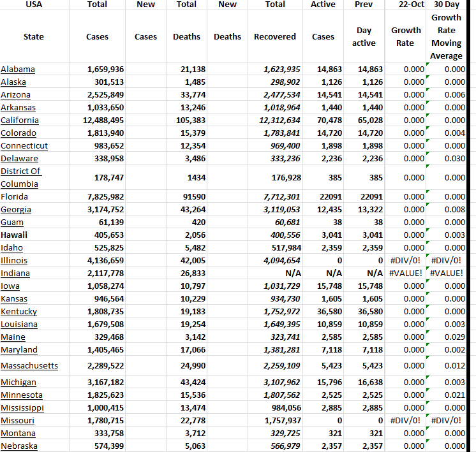Select Nebraska deaths cell 5,063
The width and height of the screenshot is (476, 452).
pos(186,446)
